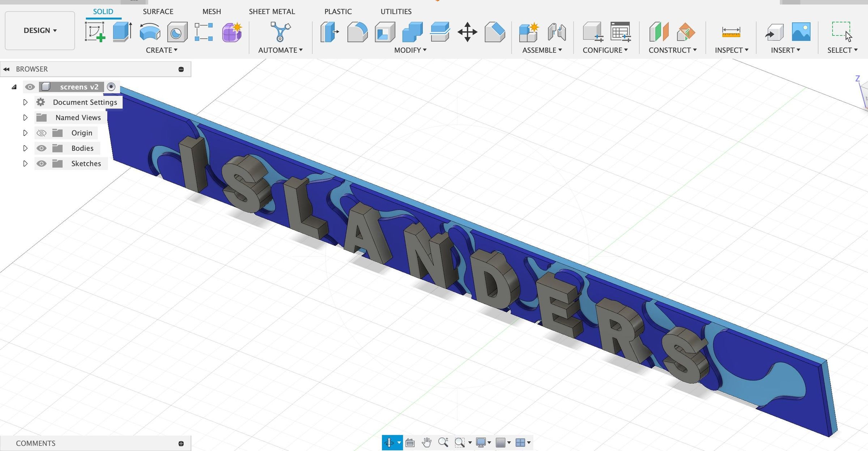Screen dimensions: 868x451
Task: Open the Fillet tool in Modify
Action: (x=357, y=33)
